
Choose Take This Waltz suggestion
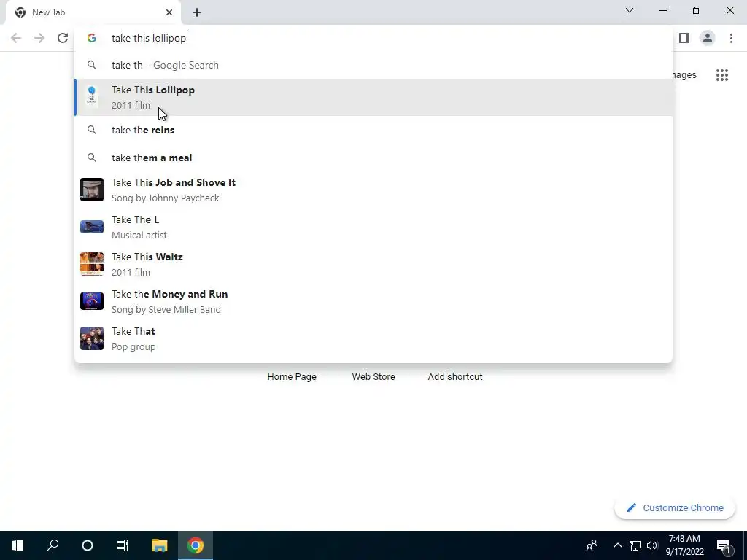[373, 264]
